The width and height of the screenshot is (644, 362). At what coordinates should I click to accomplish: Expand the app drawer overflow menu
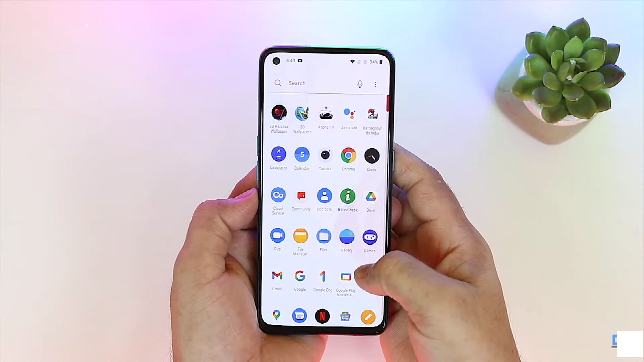click(x=376, y=84)
